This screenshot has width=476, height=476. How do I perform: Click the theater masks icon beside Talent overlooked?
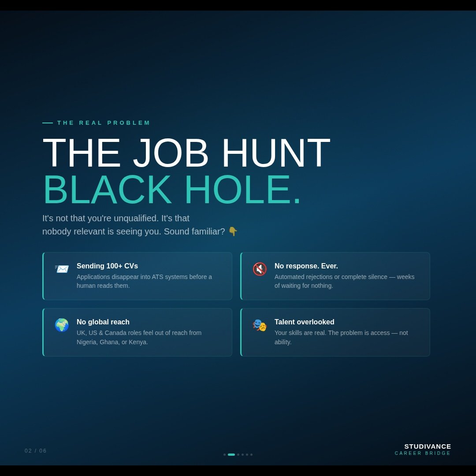coord(260,325)
